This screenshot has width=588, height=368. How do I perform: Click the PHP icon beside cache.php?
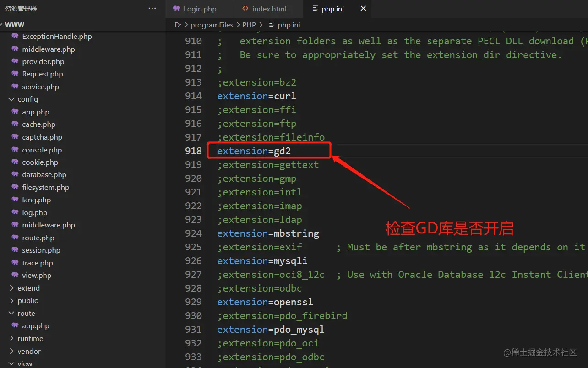(x=15, y=124)
